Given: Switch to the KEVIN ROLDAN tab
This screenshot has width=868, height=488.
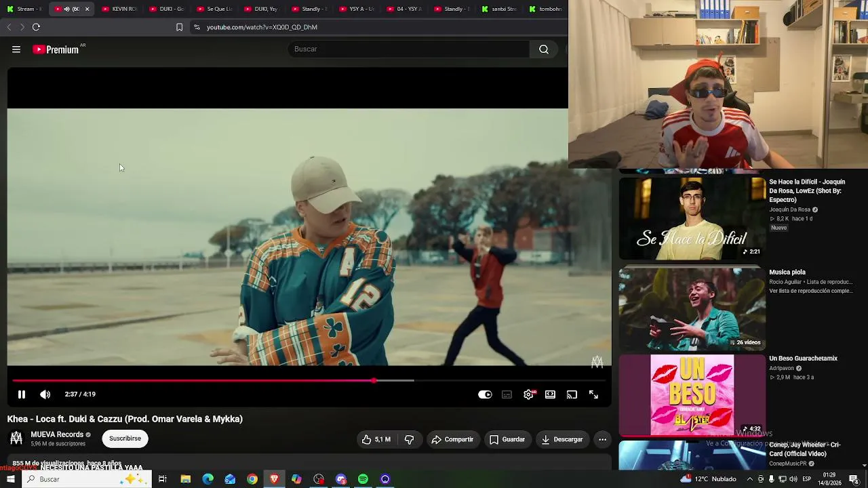Looking at the screenshot, I should coord(119,9).
